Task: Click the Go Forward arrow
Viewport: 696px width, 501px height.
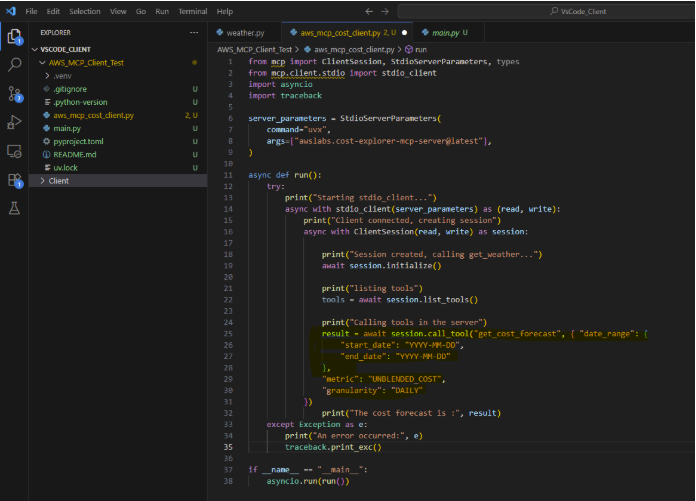Action: [385, 12]
